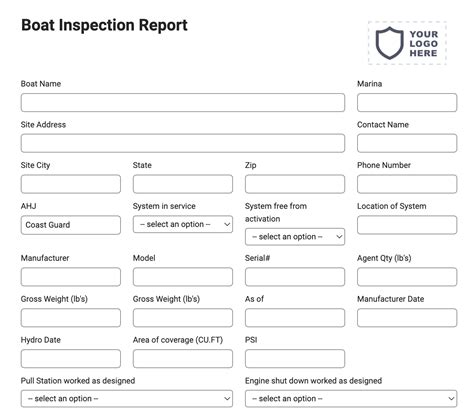Select the Location of System field
The width and height of the screenshot is (474, 411).
tap(407, 225)
